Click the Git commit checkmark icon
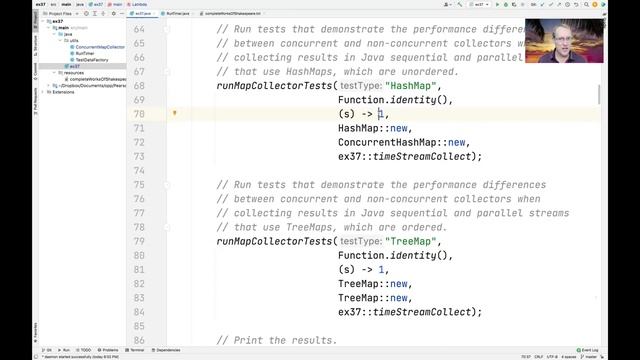Viewport: 640px width, 360px height. 551,4
